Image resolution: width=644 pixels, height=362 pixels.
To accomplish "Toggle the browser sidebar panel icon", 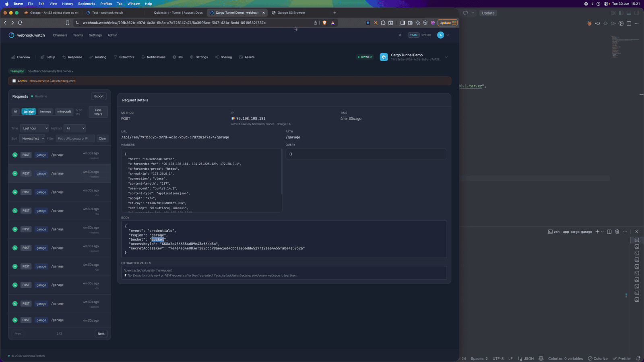I will pos(402,23).
